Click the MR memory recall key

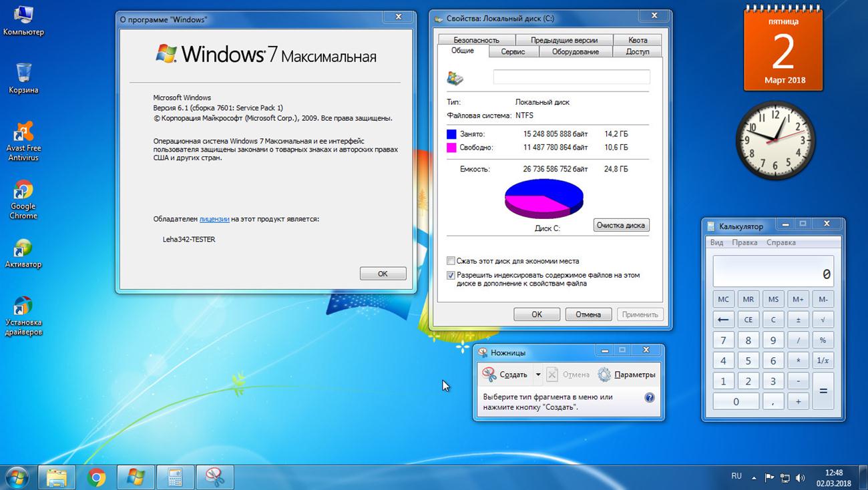click(x=748, y=299)
